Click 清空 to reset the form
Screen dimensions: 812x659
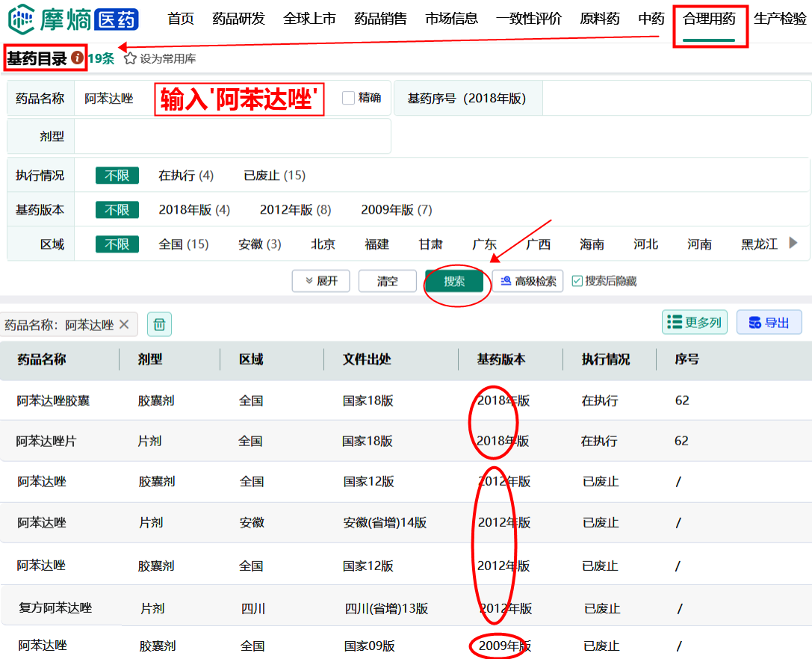click(387, 281)
